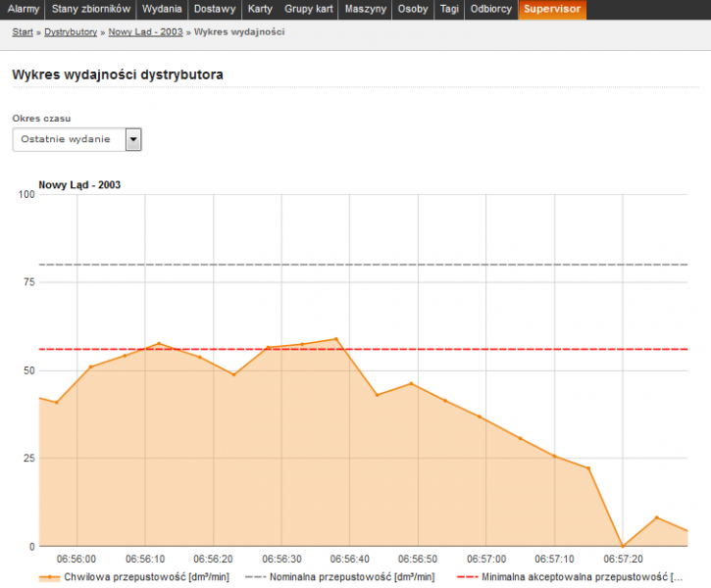Click the 06:56:30 x-axis label
This screenshot has height=588, width=711.
[x=281, y=559]
